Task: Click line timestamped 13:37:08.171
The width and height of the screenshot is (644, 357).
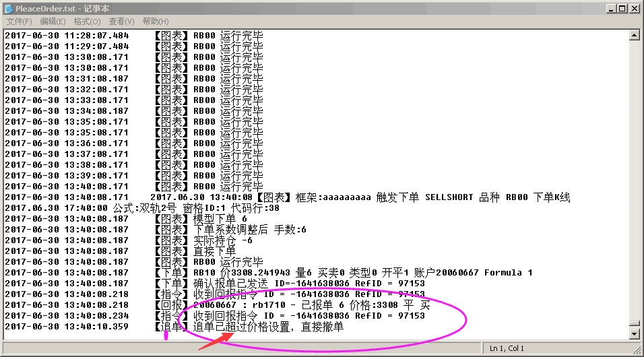Action: [x=134, y=154]
